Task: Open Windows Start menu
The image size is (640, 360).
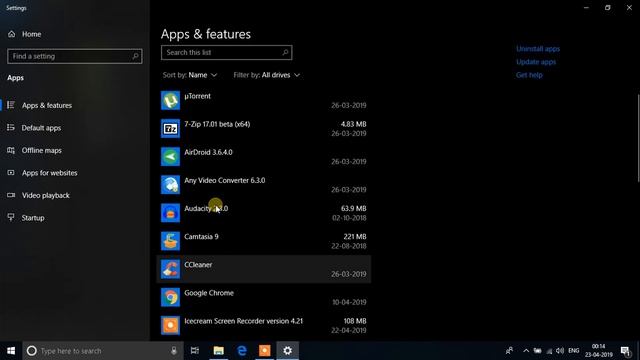Action: point(11,351)
